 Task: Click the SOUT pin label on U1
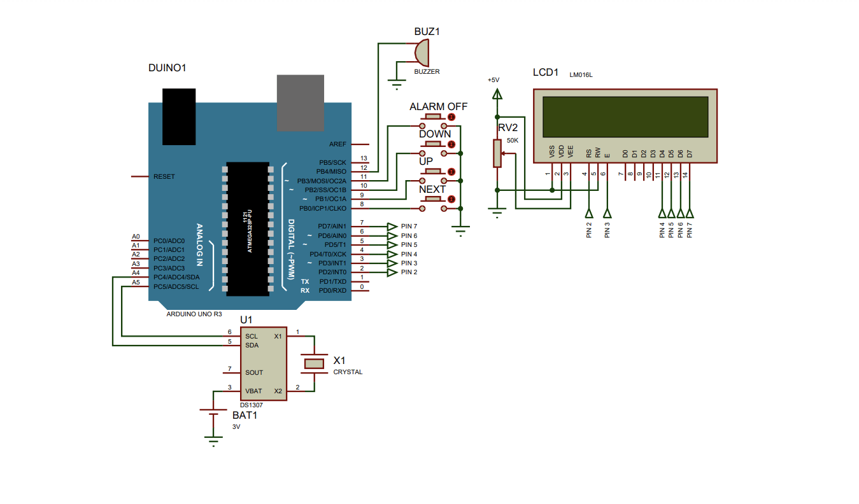click(x=254, y=373)
